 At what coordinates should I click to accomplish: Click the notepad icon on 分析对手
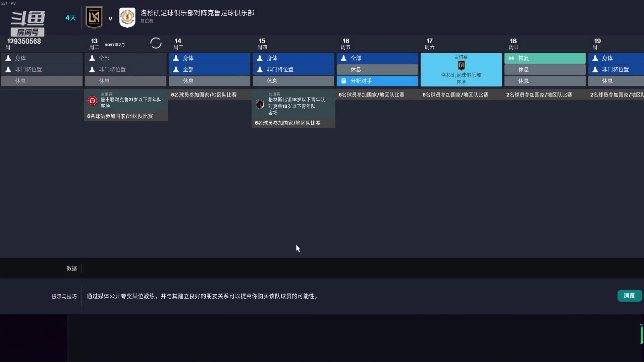(x=343, y=81)
